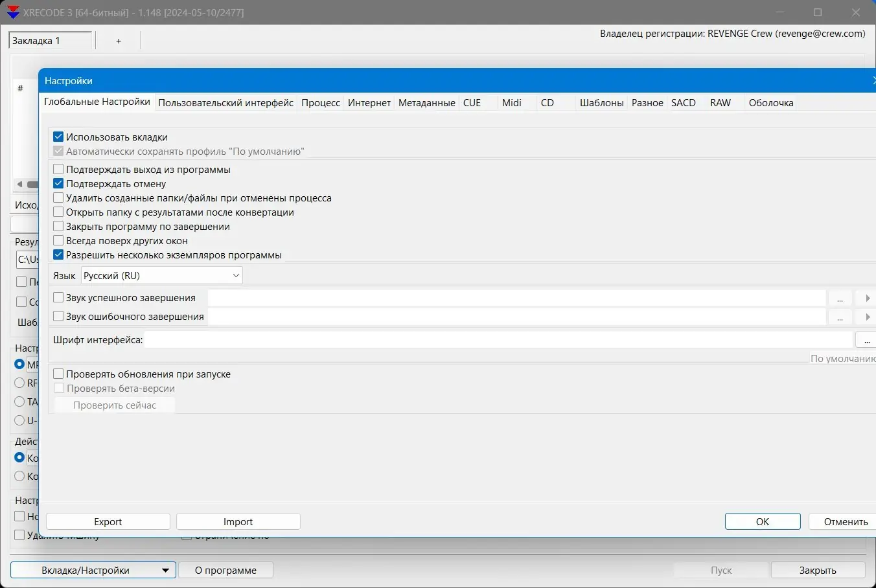This screenshot has height=588, width=876.
Task: Browse for an error completion sound file
Action: click(840, 317)
